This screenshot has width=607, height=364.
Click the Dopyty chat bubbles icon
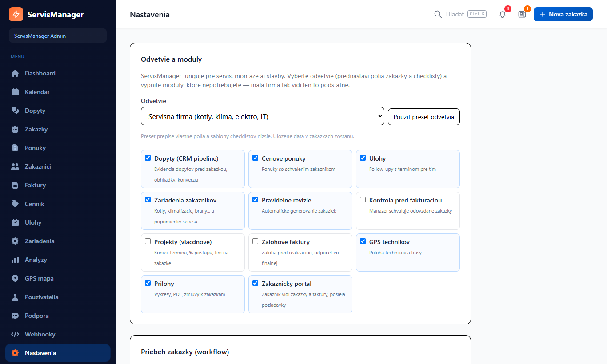point(15,111)
